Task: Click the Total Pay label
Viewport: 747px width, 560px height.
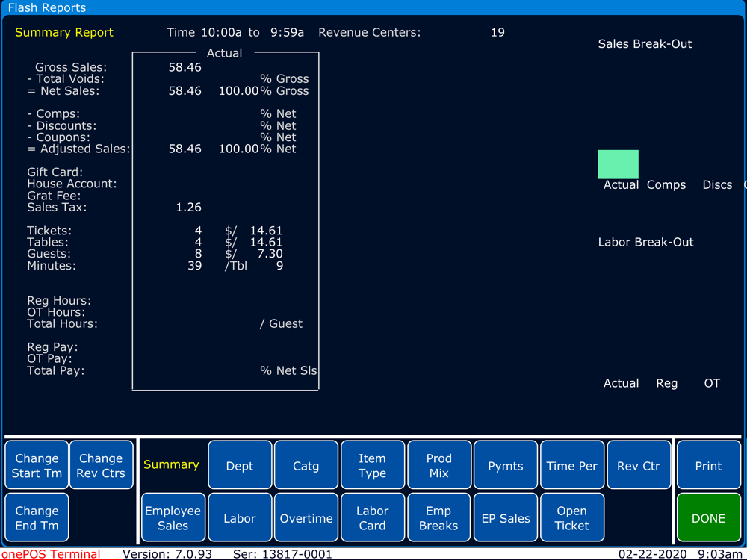Action: [x=56, y=370]
